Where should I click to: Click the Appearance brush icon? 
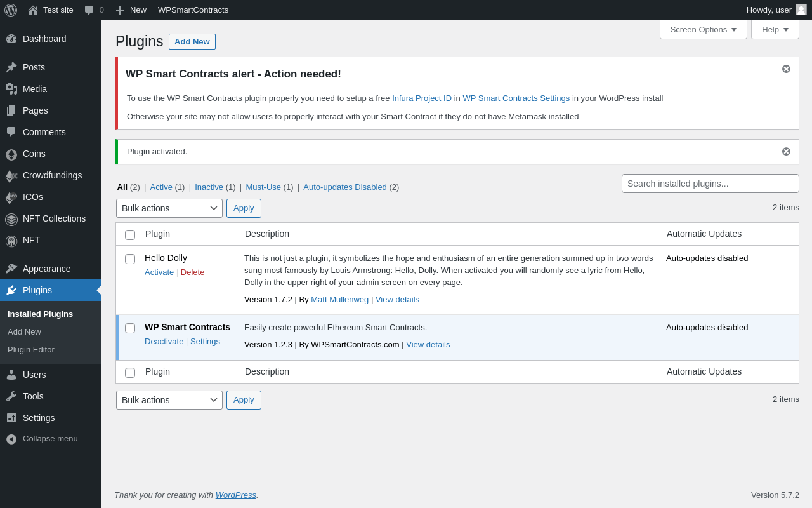[x=11, y=269]
